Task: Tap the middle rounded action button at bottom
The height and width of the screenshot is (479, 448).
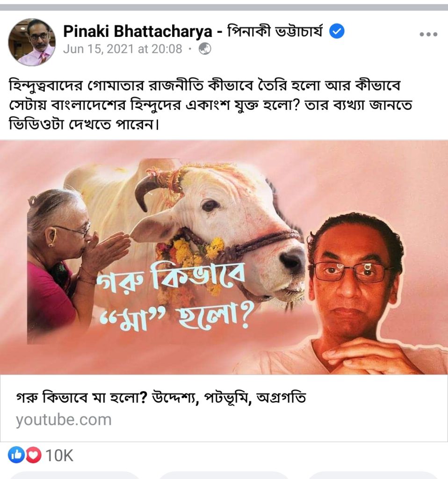Action: [224, 475]
